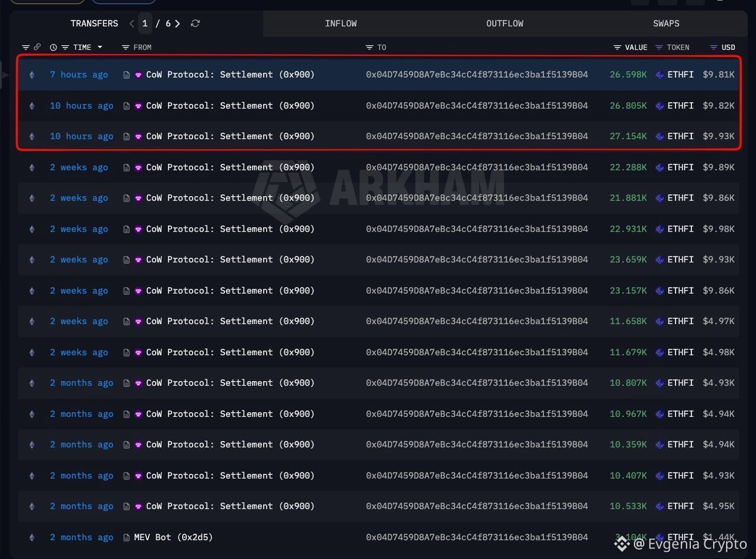
Task: Open the MEV Bot (0x2d5) entity link
Action: pyautogui.click(x=173, y=537)
